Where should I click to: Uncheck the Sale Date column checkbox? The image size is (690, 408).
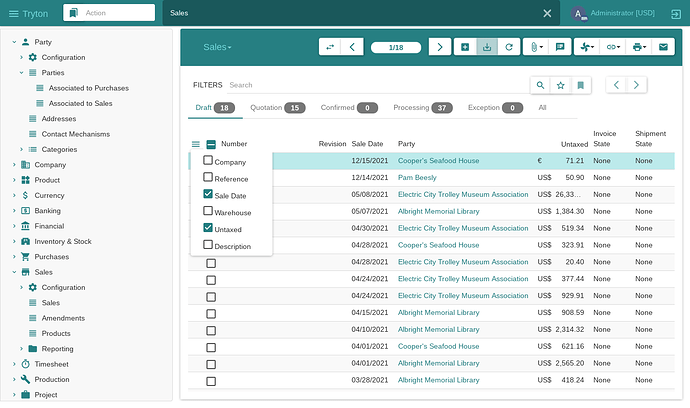(208, 194)
